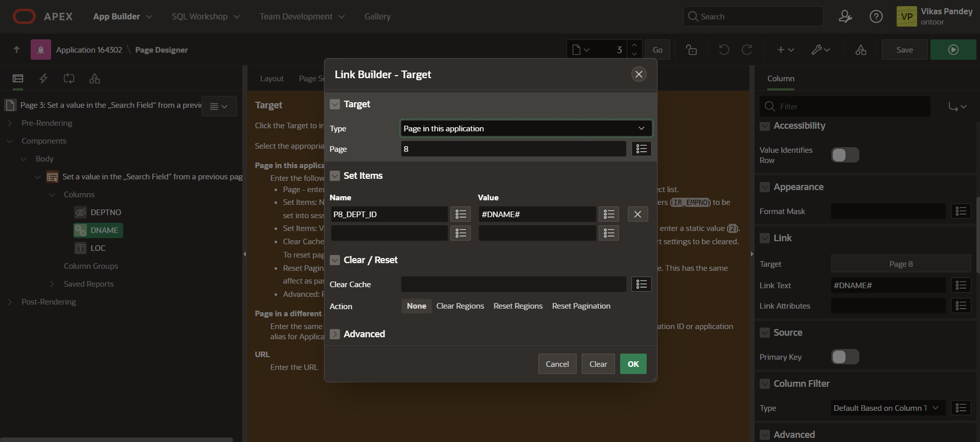Switch to the Dynamic Actions lightning tab
This screenshot has height=442, width=980.
pos(43,78)
